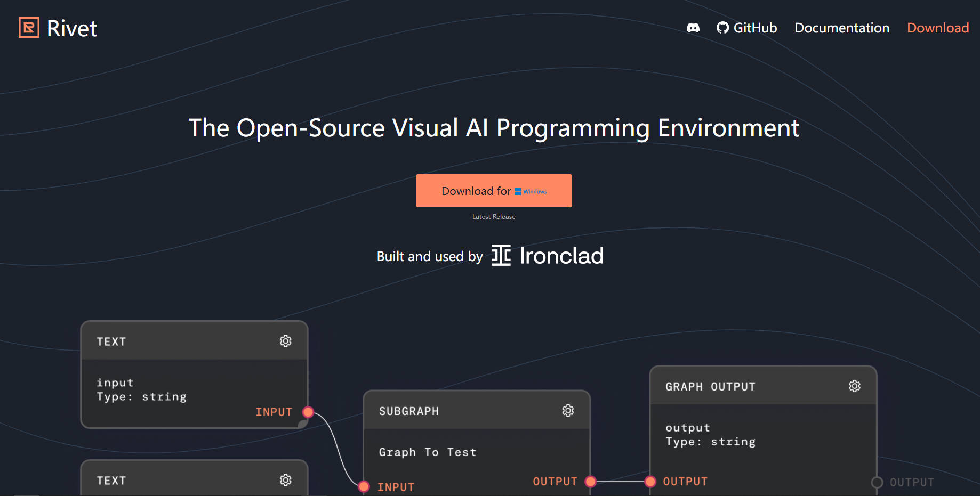Select Download in the top navigation
Image resolution: width=980 pixels, height=496 pixels.
coord(937,28)
